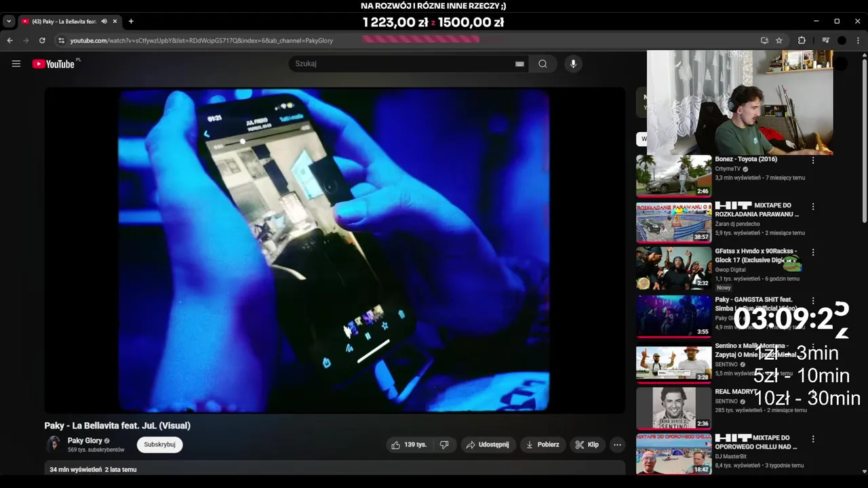This screenshot has height=488, width=868.
Task: Open the on-screen keyboard icon in search
Action: click(519, 64)
